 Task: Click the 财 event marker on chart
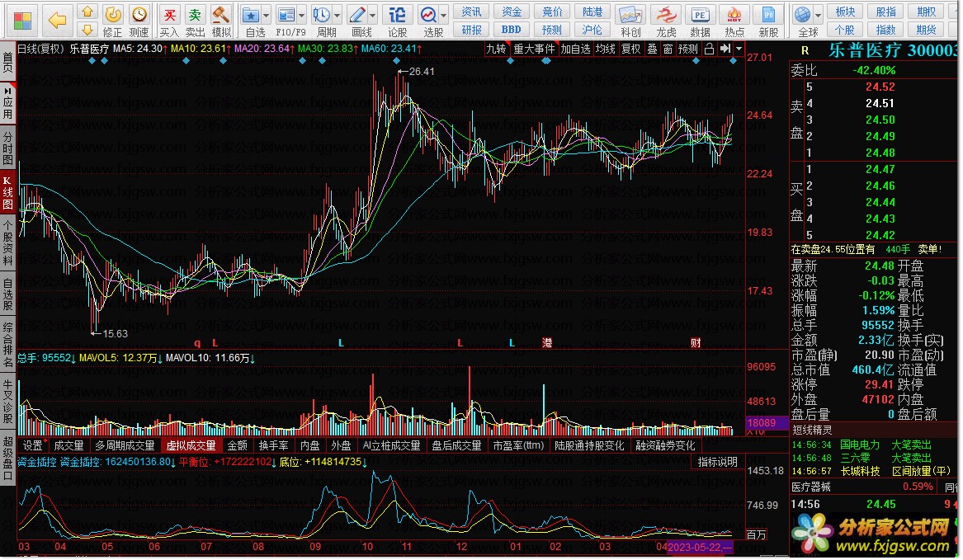pos(696,342)
